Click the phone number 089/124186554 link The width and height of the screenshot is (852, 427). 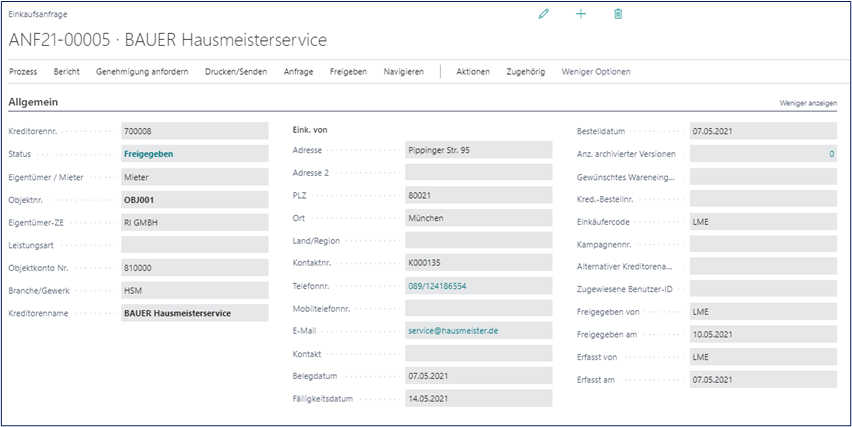click(x=438, y=286)
